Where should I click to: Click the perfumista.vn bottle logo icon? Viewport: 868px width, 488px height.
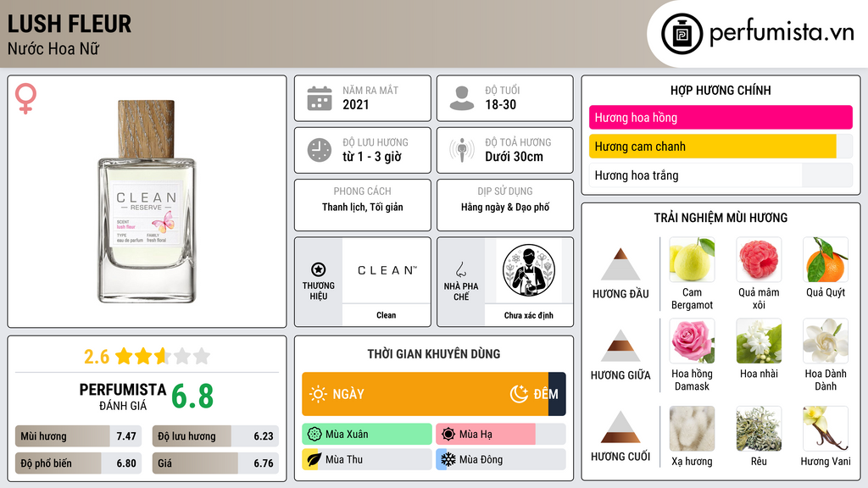coord(682,34)
